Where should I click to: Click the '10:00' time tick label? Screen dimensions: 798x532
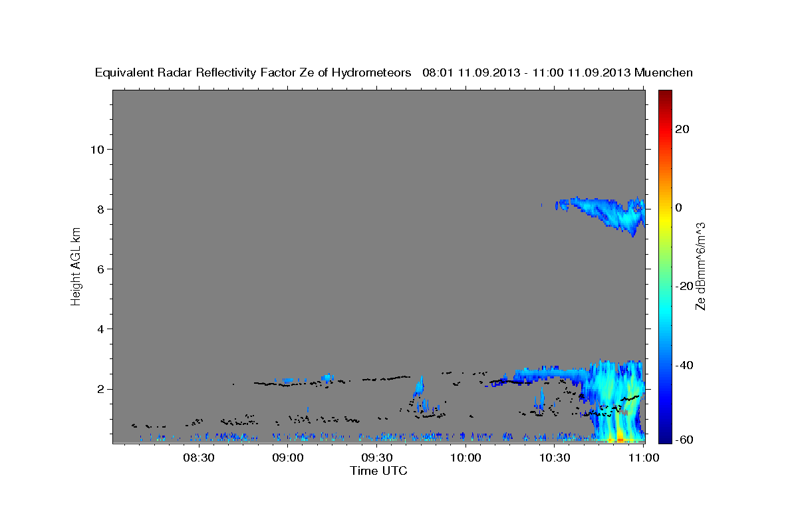465,458
